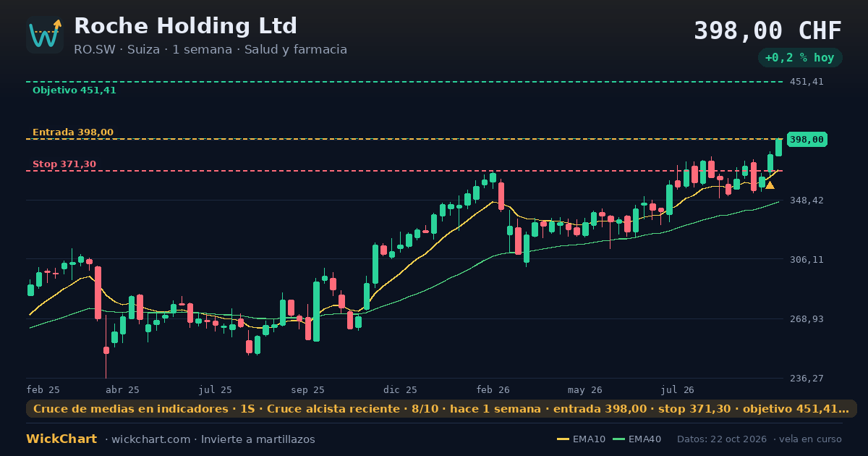Click the Datos: 22 oct 2026 text
Screen dimensions: 868x456
point(723,439)
